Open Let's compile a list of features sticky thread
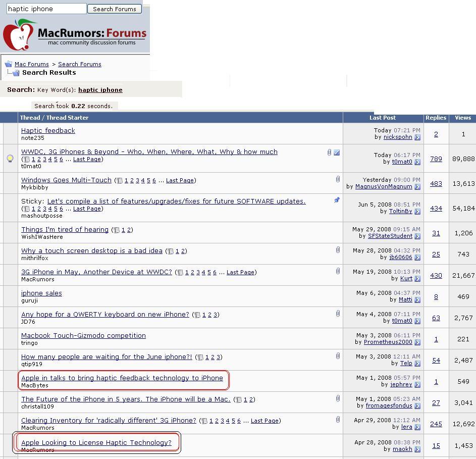476x459 pixels. pyautogui.click(x=176, y=201)
